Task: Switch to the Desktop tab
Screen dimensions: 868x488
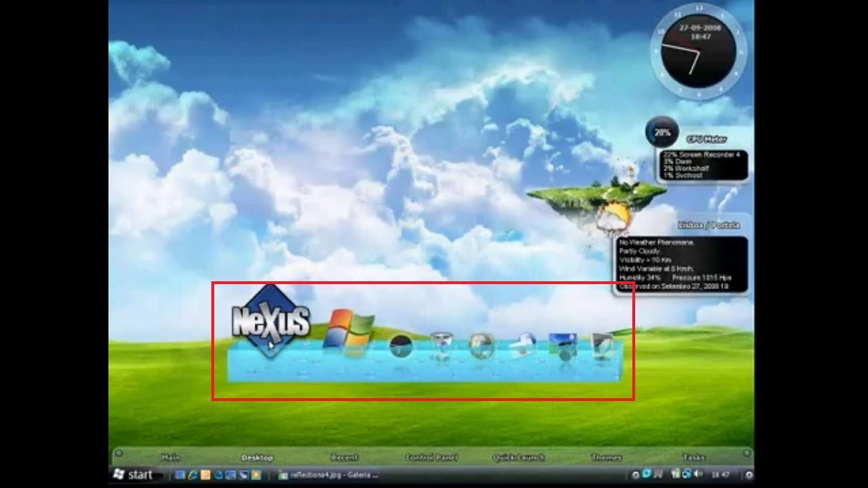Action: pos(257,457)
